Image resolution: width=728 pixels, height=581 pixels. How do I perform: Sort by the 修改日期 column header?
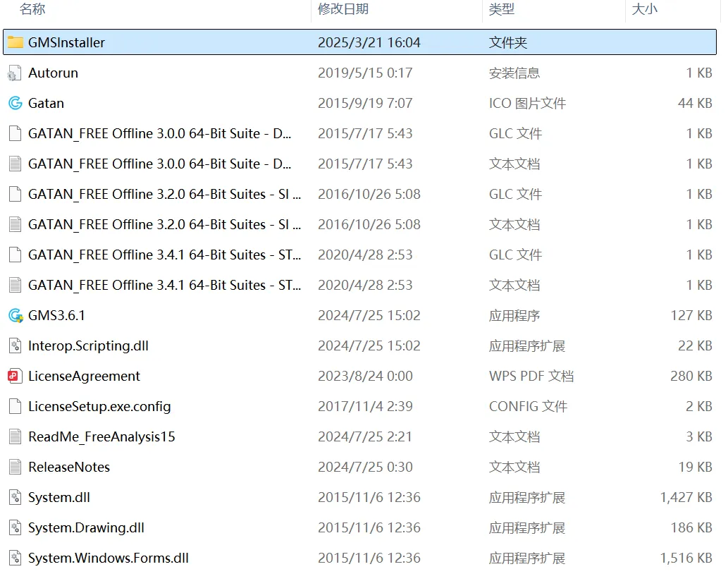tap(343, 9)
